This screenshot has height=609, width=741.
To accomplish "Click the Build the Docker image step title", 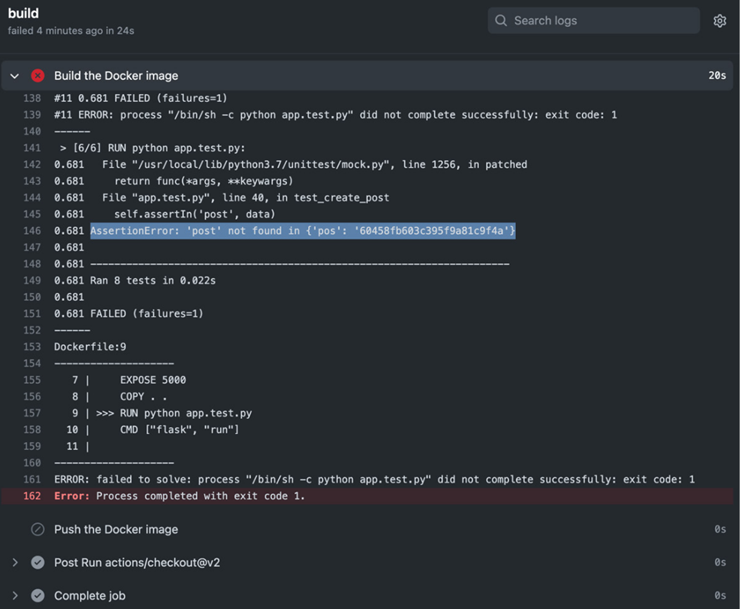I will (116, 76).
